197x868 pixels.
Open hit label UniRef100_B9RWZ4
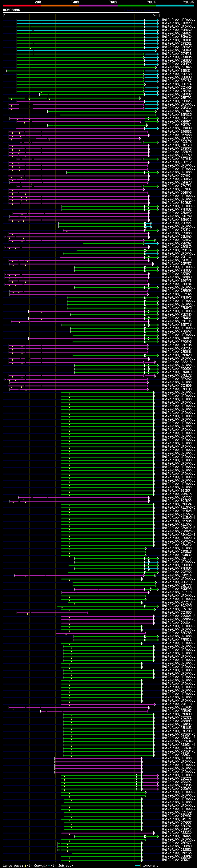tap(177, 33)
